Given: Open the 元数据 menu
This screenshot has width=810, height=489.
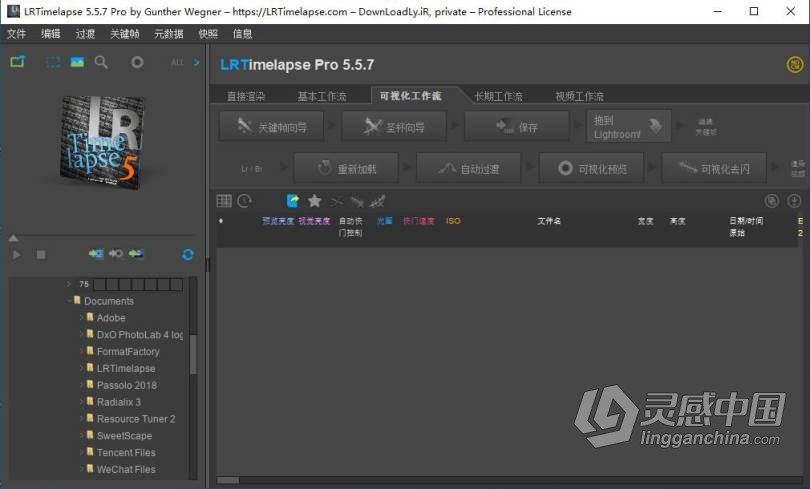Looking at the screenshot, I should (x=168, y=34).
